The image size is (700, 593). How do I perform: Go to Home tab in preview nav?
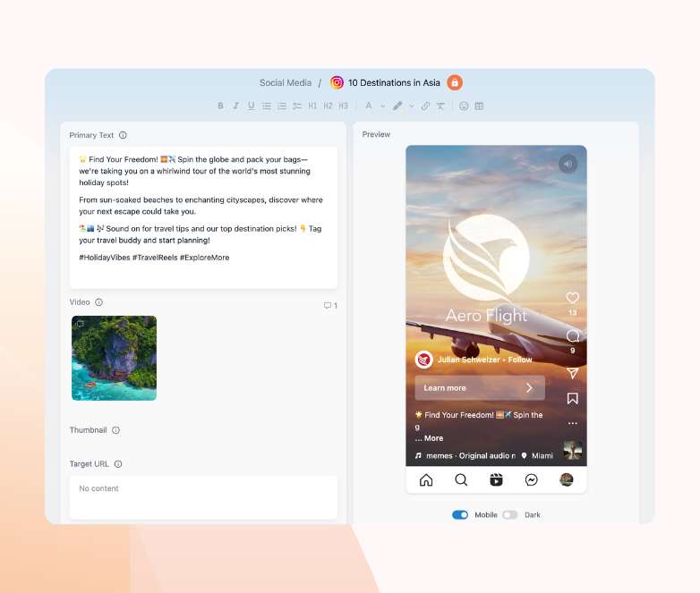point(426,479)
